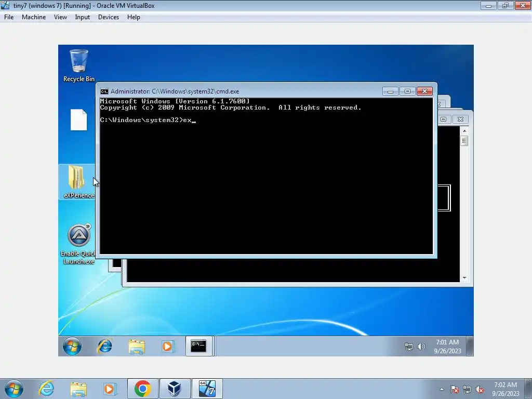Open the cmd window system menu icon

pos(104,91)
